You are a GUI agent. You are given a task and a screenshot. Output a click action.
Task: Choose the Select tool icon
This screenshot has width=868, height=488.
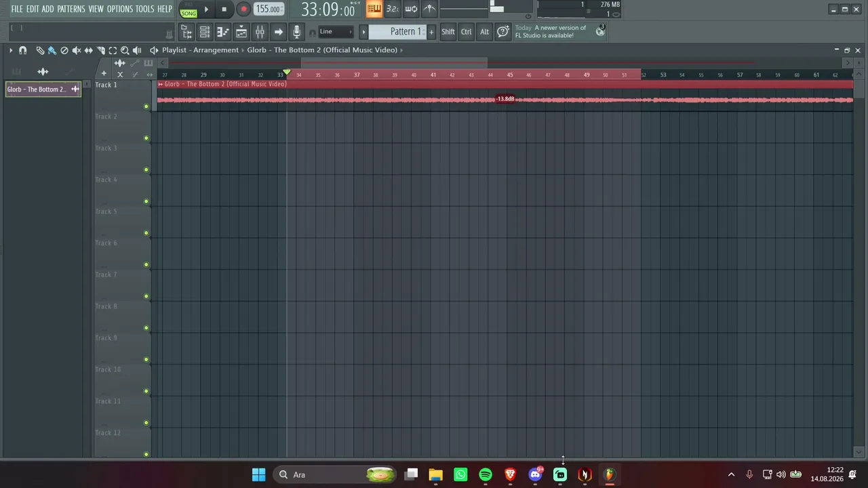113,50
